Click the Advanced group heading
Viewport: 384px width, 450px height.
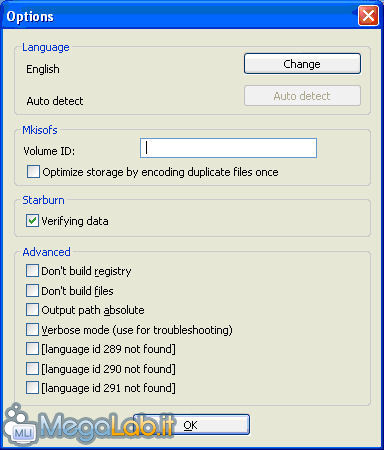[x=47, y=252]
